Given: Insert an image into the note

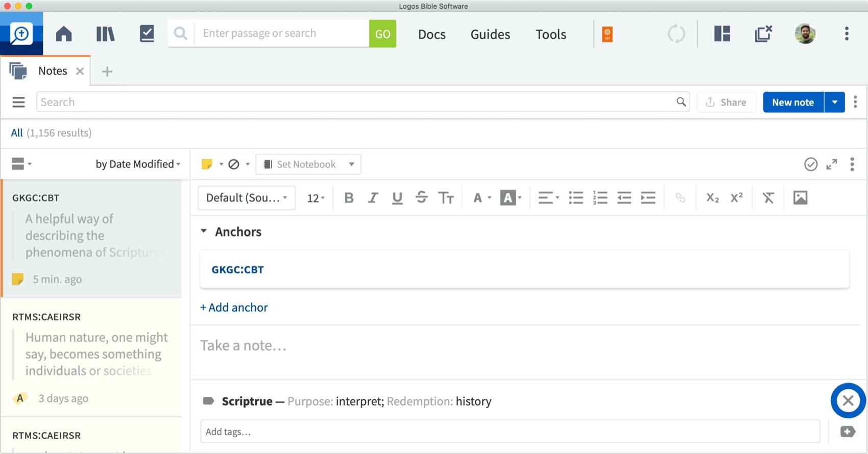Looking at the screenshot, I should pyautogui.click(x=800, y=198).
